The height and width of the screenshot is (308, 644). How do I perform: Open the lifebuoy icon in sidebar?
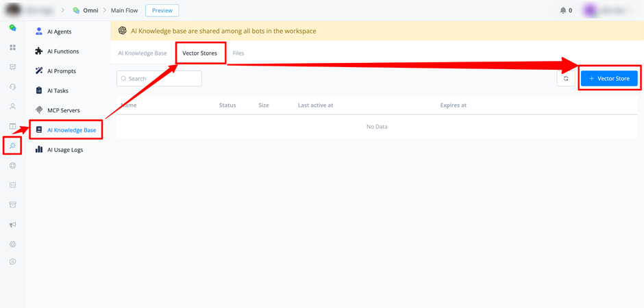(x=13, y=166)
